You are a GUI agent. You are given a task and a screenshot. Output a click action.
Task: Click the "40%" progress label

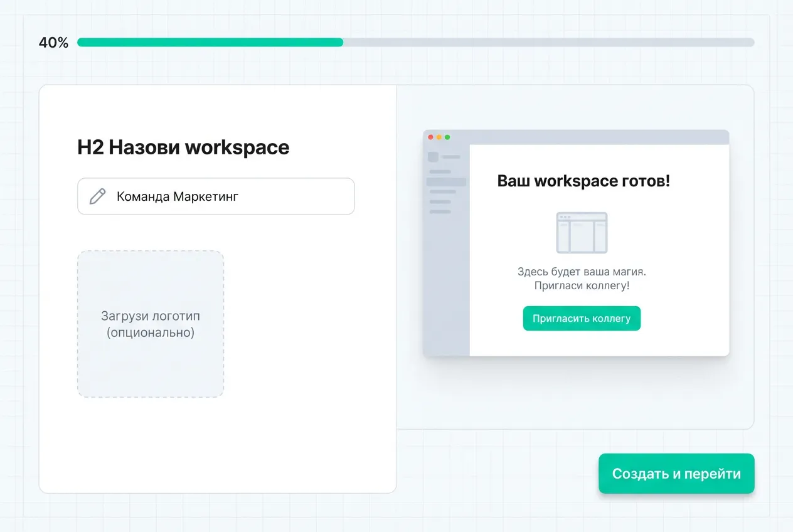pos(53,43)
